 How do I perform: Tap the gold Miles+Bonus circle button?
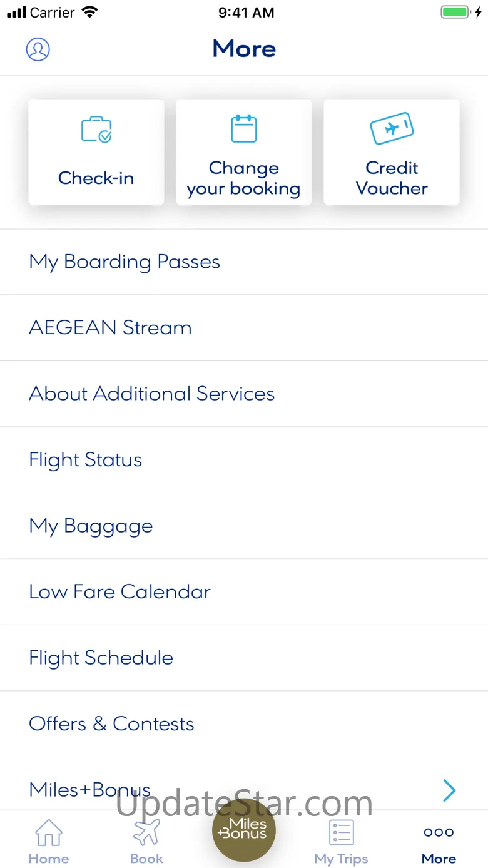[244, 829]
